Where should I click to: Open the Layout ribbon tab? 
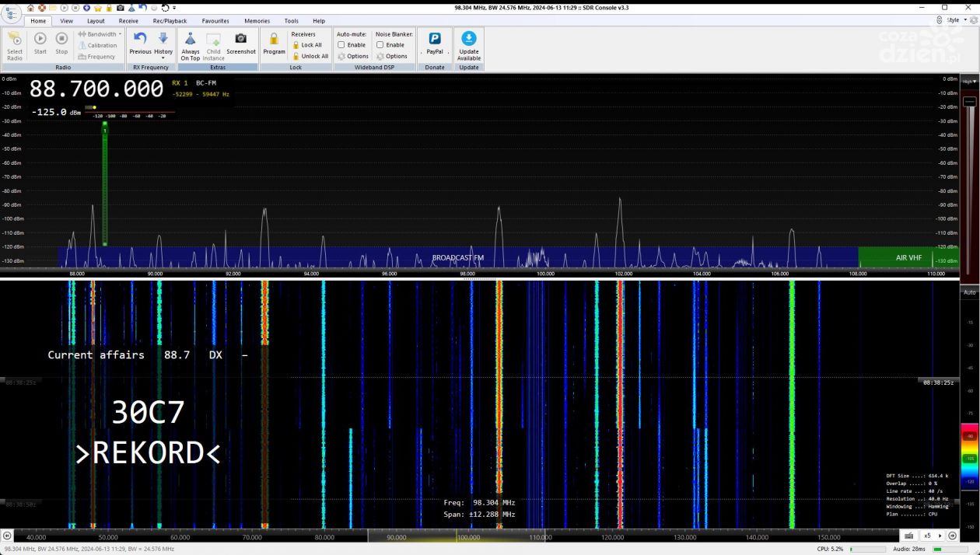coord(96,21)
